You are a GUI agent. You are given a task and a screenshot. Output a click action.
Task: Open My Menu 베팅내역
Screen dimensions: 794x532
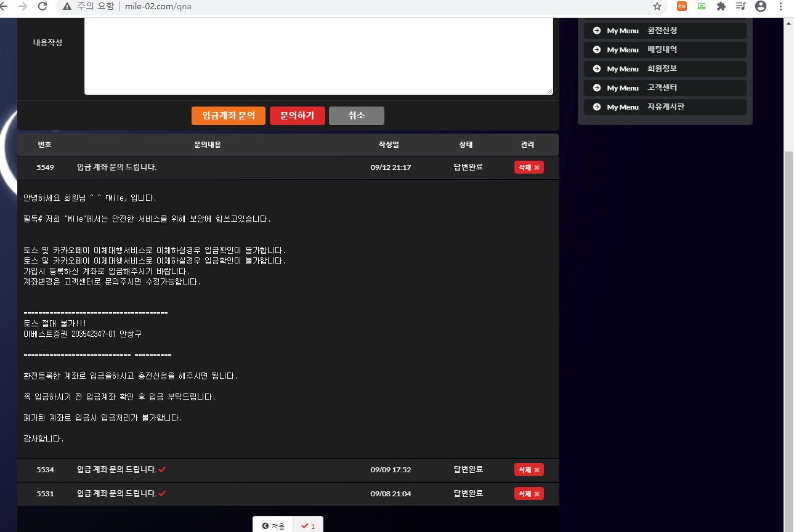tap(665, 49)
